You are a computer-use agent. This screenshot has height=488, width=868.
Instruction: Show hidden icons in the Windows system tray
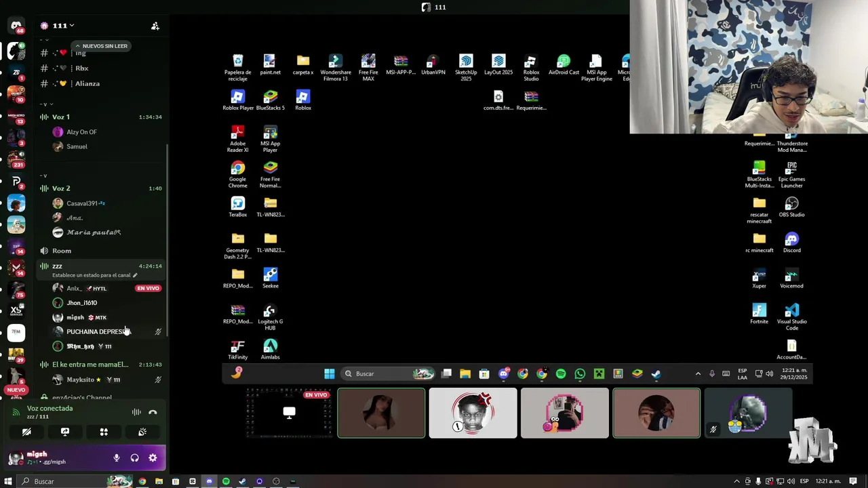coord(737,481)
